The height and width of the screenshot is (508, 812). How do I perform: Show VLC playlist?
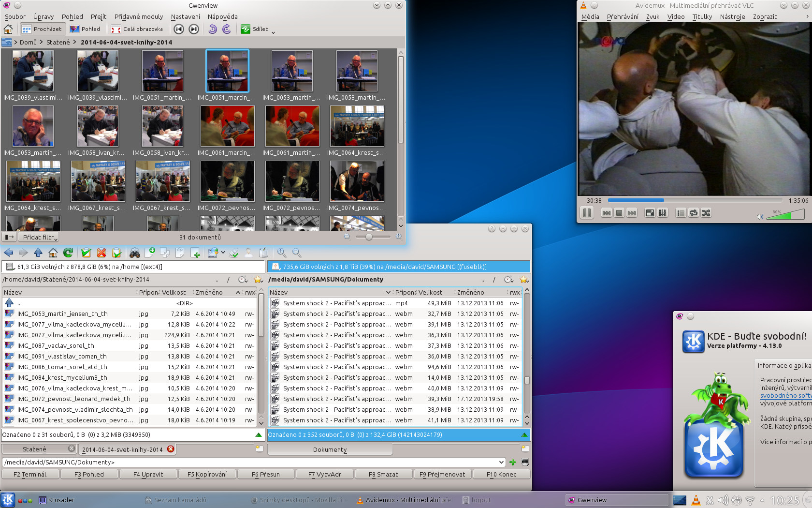681,213
